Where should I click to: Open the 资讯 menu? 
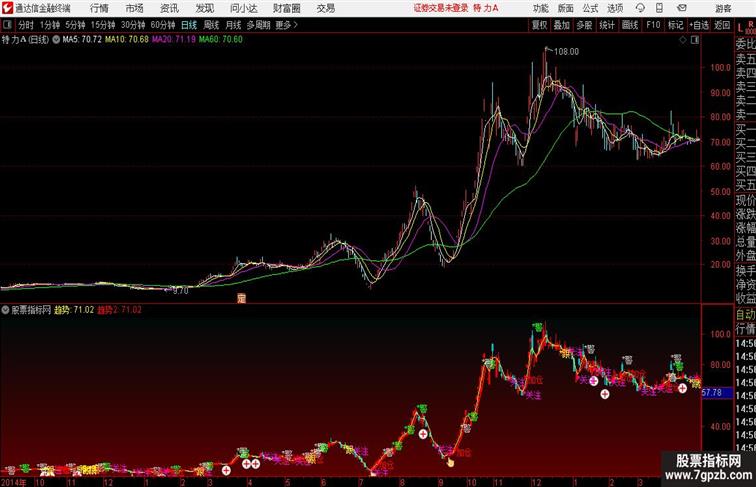[169, 8]
